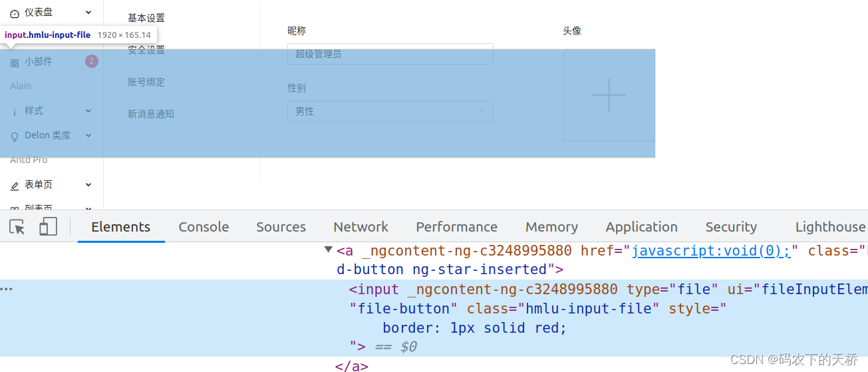Click the 昵称 input with 超级管理员
The height and width of the screenshot is (372, 868).
(390, 54)
